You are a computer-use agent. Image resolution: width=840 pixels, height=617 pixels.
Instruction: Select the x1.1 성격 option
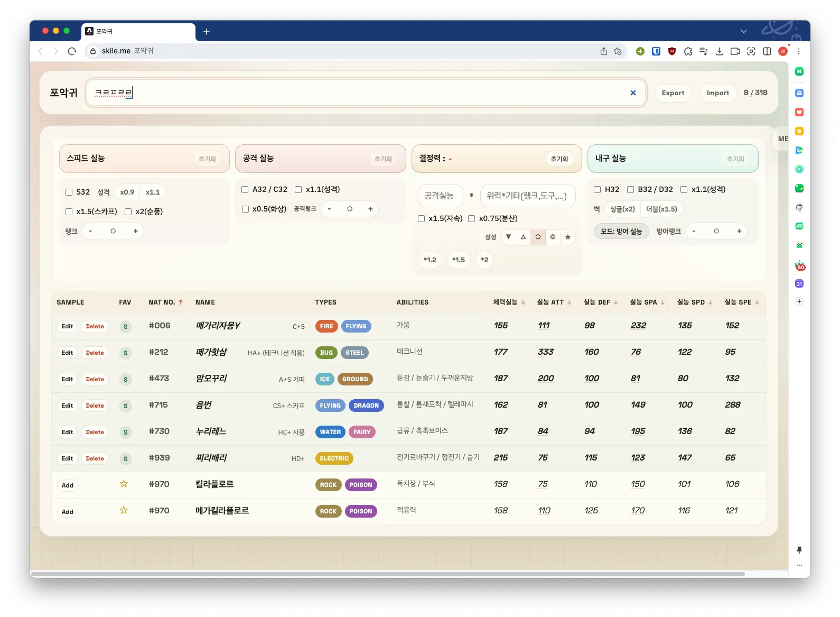(153, 192)
